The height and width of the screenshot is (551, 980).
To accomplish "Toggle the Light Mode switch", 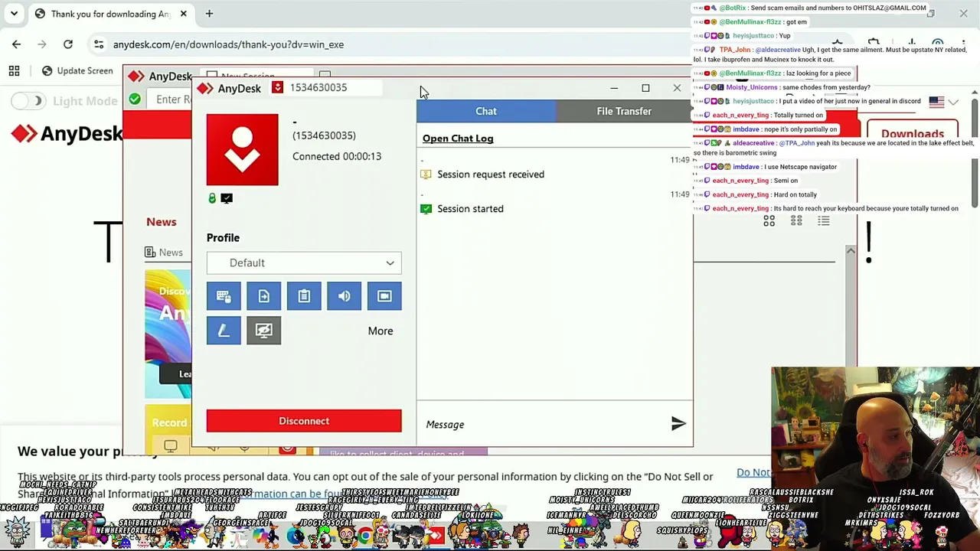I will [28, 101].
